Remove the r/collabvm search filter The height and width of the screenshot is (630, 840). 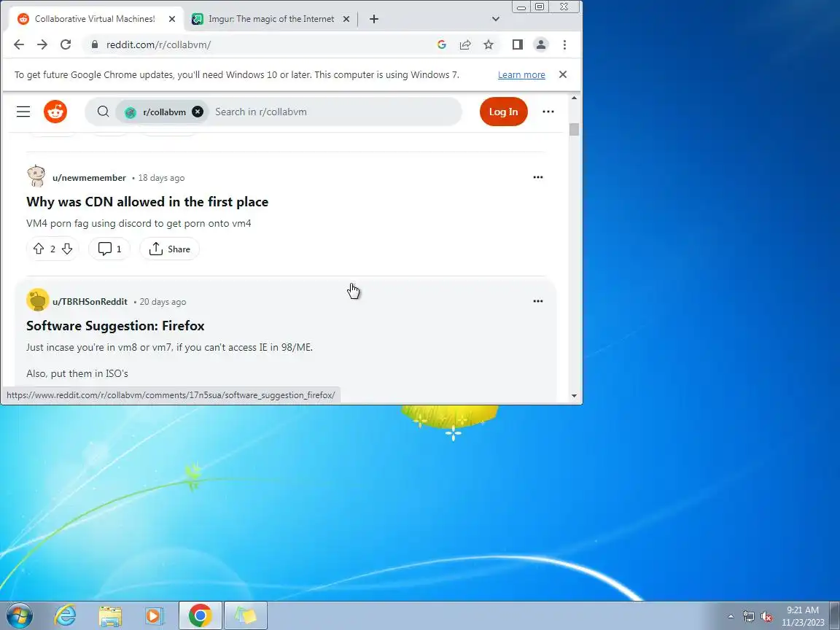tap(198, 112)
